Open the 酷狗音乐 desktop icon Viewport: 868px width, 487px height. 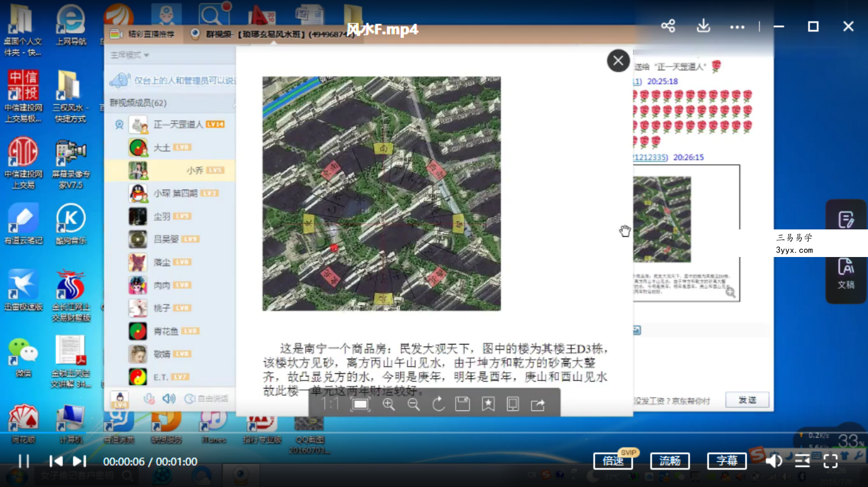(x=71, y=225)
